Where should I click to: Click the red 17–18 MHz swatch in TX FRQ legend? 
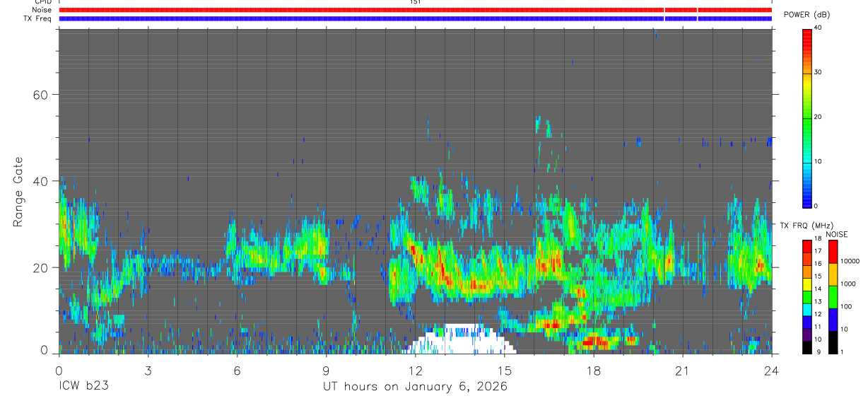click(807, 245)
